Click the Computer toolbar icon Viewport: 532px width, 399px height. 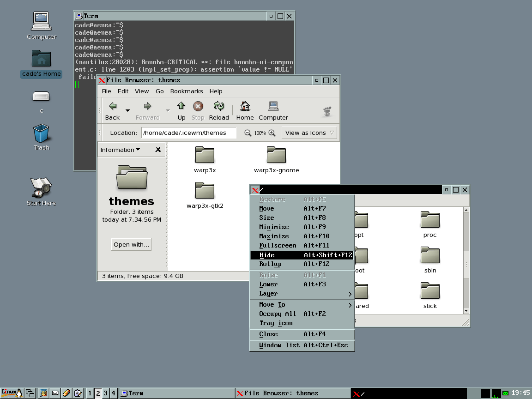point(273,106)
